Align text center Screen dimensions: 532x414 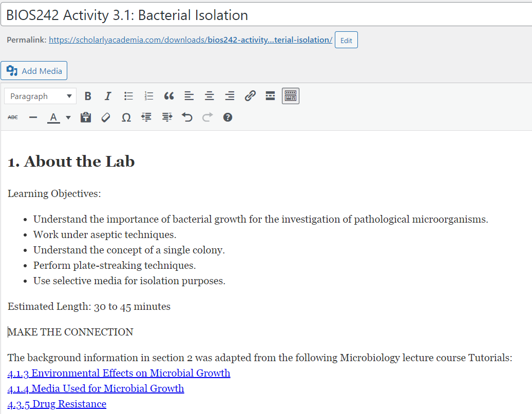coord(210,96)
